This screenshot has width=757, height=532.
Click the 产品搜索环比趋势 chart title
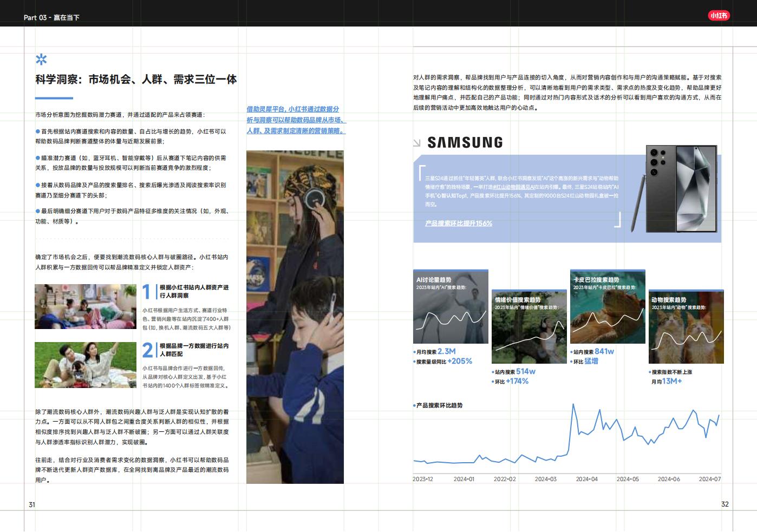tap(439, 405)
